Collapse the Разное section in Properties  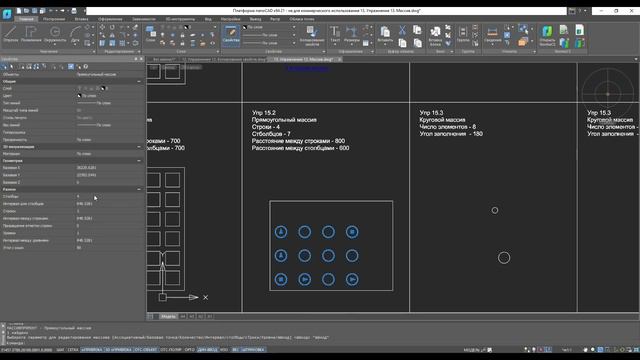click(x=139, y=189)
